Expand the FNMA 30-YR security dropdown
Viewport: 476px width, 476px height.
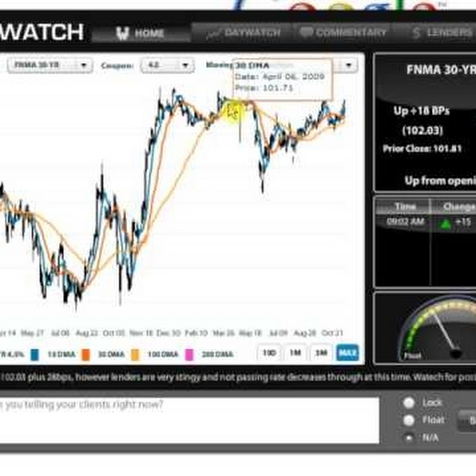point(50,65)
